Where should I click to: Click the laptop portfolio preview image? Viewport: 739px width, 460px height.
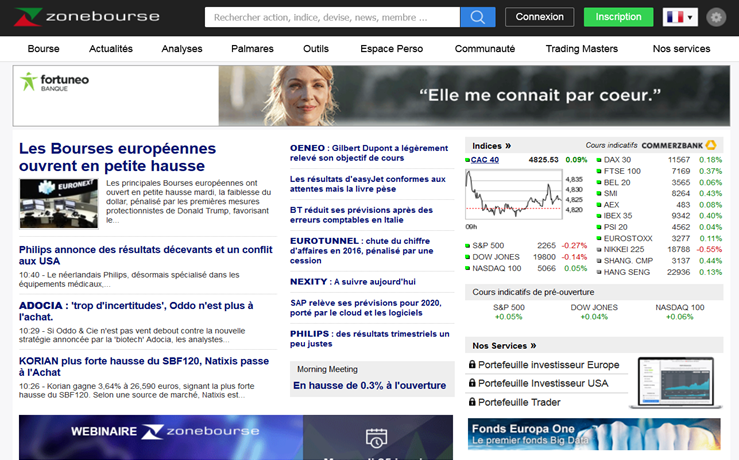[675, 383]
